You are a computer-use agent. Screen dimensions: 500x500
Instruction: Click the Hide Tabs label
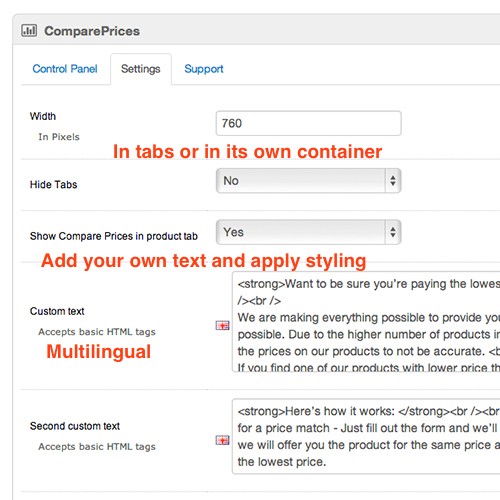click(x=53, y=184)
